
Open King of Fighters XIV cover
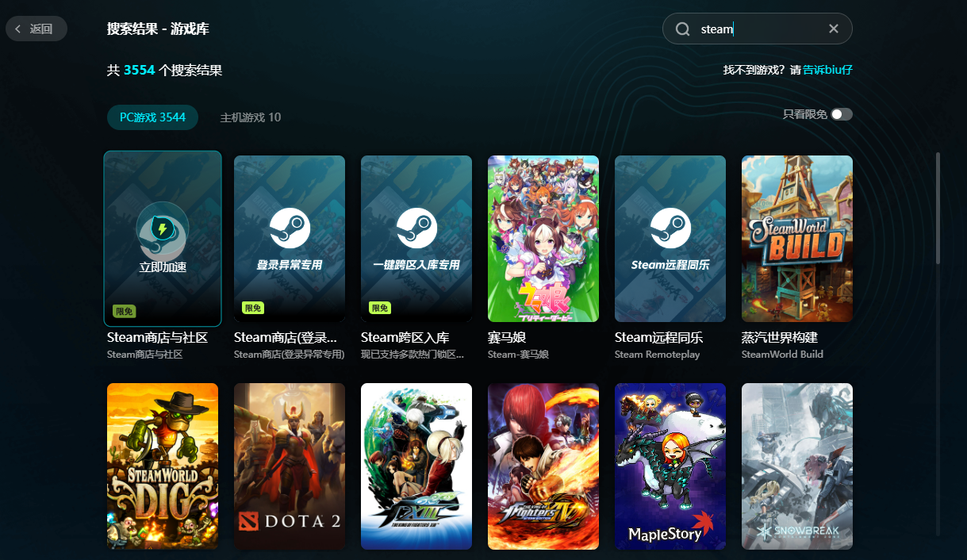click(x=543, y=466)
